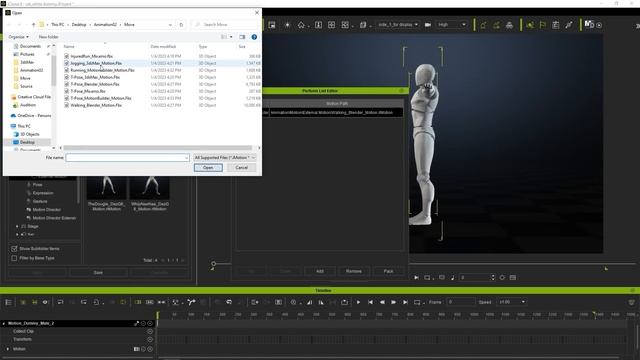
Task: Open the timeline Speed dropdown
Action: [x=511, y=302]
